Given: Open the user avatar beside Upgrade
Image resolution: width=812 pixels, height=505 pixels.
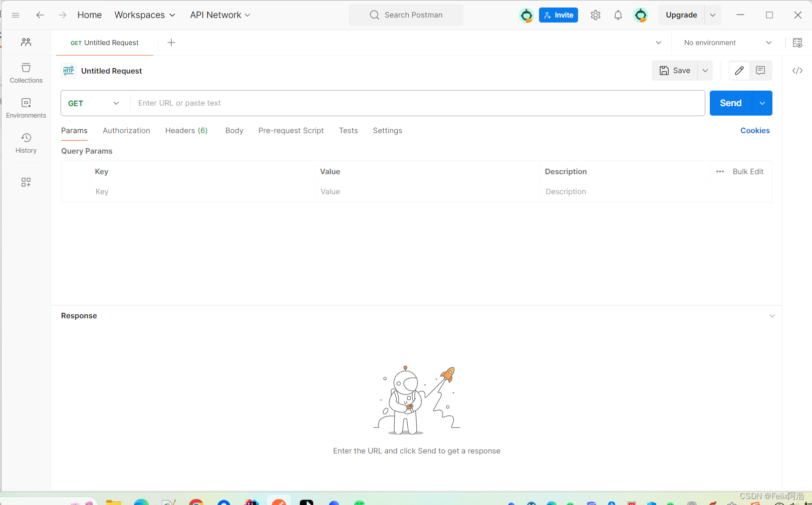Looking at the screenshot, I should pos(641,16).
